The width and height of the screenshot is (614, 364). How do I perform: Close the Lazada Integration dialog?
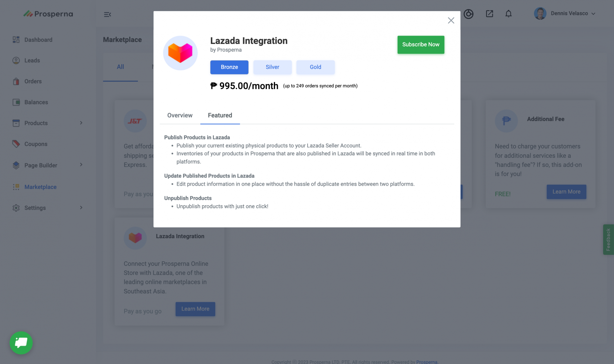pos(451,21)
